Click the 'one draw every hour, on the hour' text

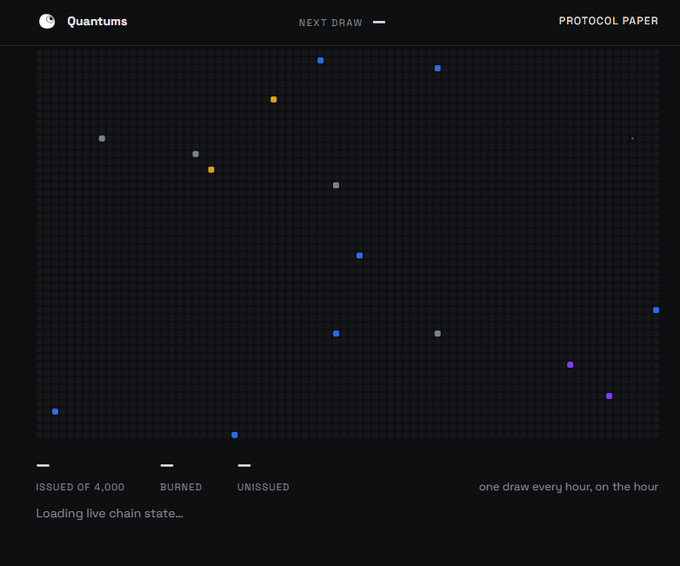click(x=569, y=487)
